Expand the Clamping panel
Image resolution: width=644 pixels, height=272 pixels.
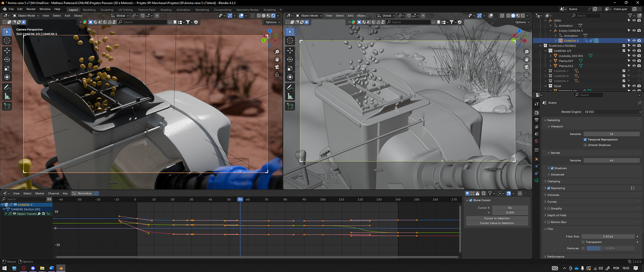click(x=545, y=181)
